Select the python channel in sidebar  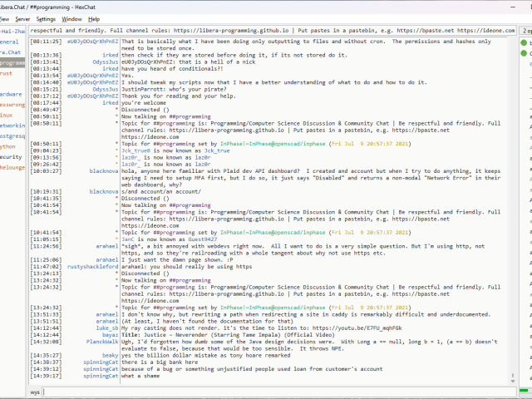pyautogui.click(x=8, y=145)
